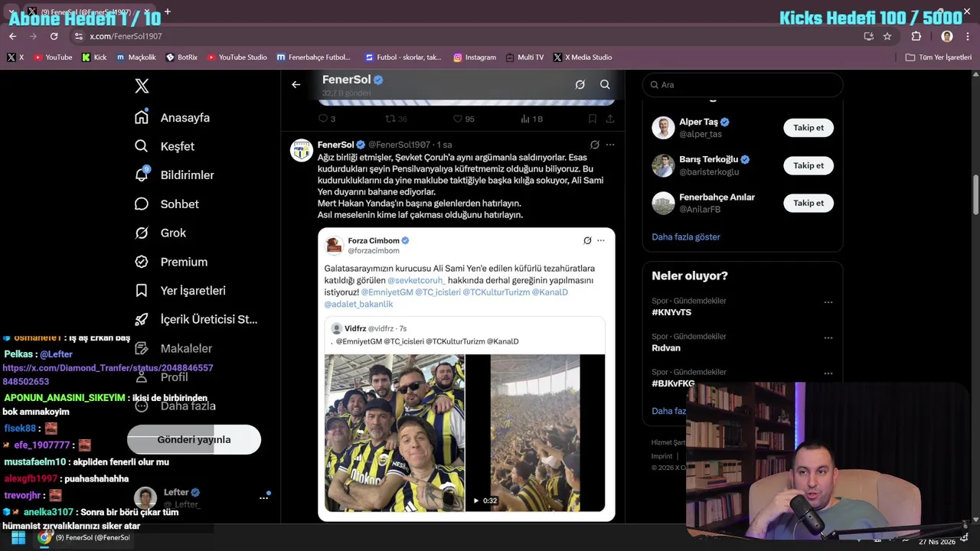Click Daha fazla göster link

click(x=686, y=236)
